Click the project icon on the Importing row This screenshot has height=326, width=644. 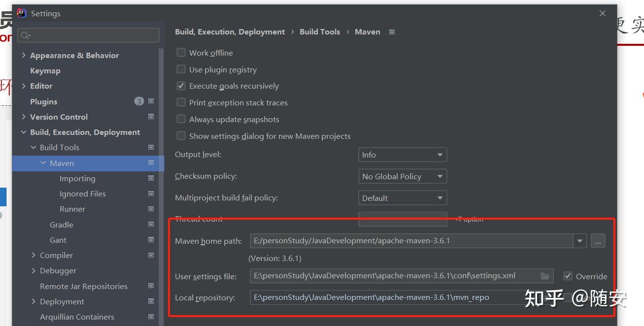click(x=151, y=178)
